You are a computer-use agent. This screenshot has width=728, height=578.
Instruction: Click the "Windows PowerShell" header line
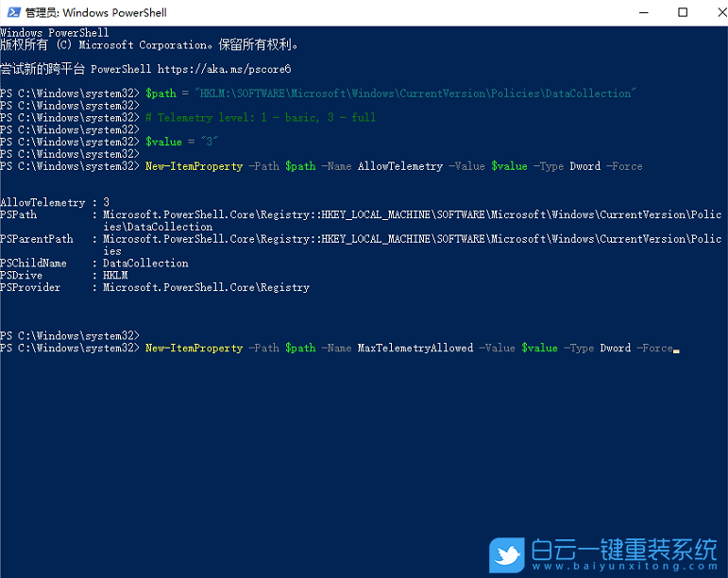tap(55, 33)
